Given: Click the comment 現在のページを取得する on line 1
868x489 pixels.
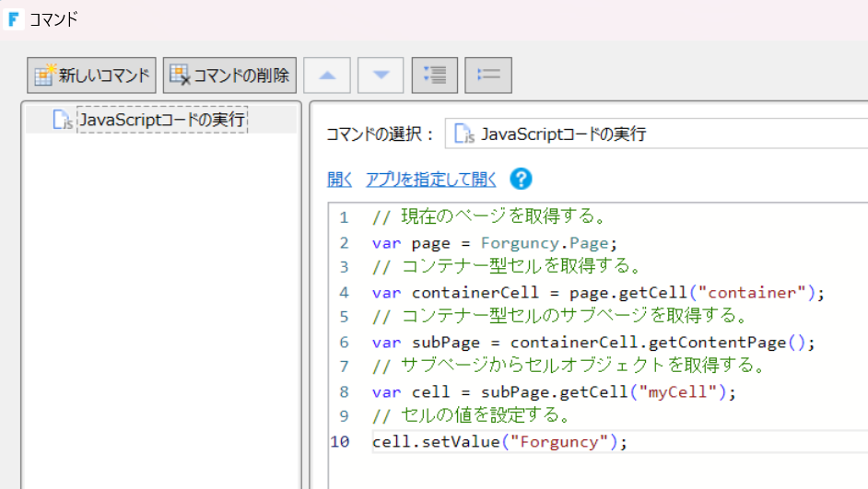Looking at the screenshot, I should 490,216.
